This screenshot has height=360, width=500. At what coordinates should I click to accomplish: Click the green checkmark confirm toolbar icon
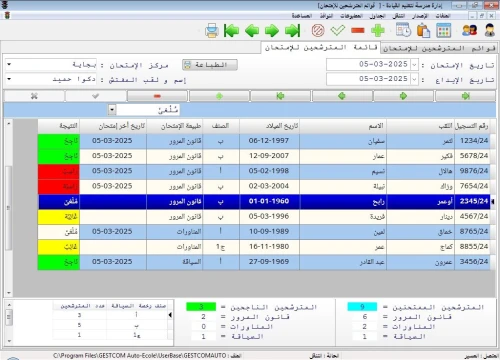click(x=338, y=31)
